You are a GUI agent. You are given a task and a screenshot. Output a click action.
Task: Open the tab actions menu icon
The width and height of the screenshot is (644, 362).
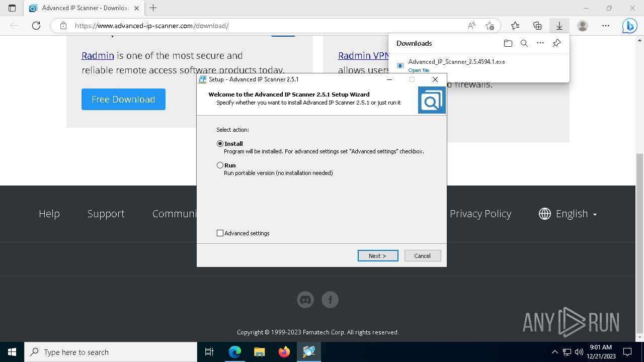click(12, 8)
